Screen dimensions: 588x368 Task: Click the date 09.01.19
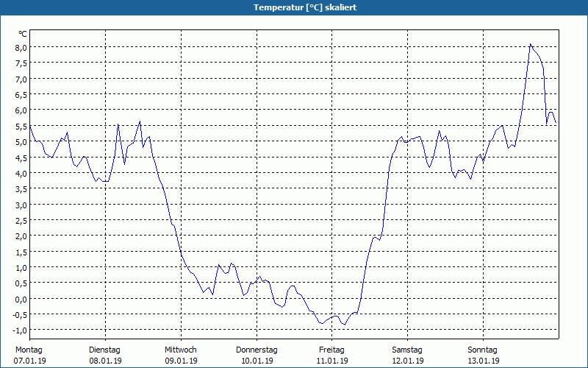[x=181, y=361]
